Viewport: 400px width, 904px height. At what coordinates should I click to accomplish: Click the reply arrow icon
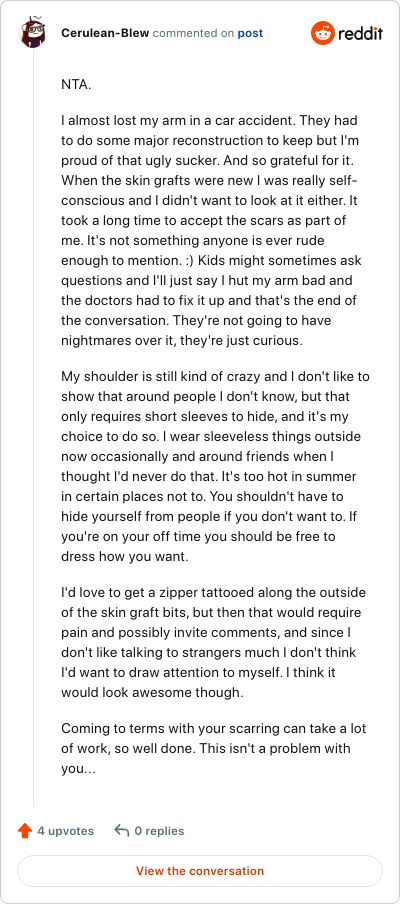click(122, 831)
